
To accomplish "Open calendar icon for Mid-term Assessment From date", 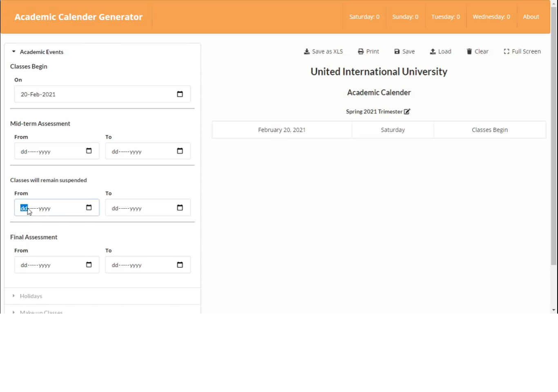I will [x=89, y=151].
